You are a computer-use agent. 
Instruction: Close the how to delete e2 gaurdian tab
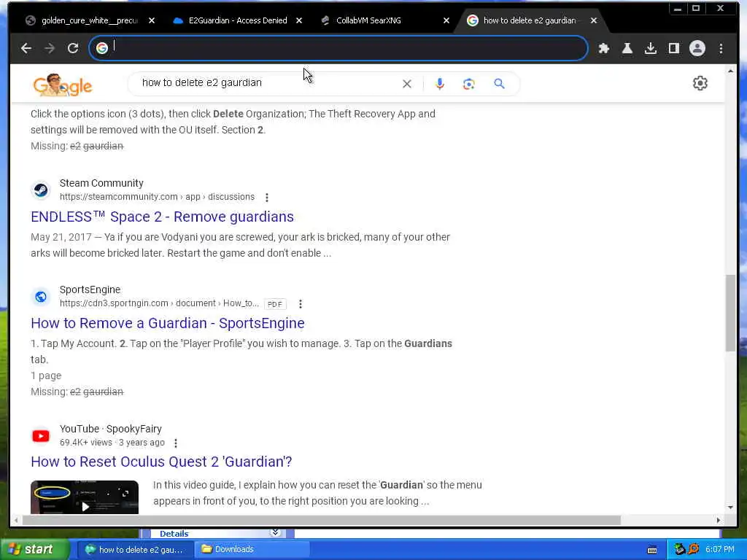[594, 20]
